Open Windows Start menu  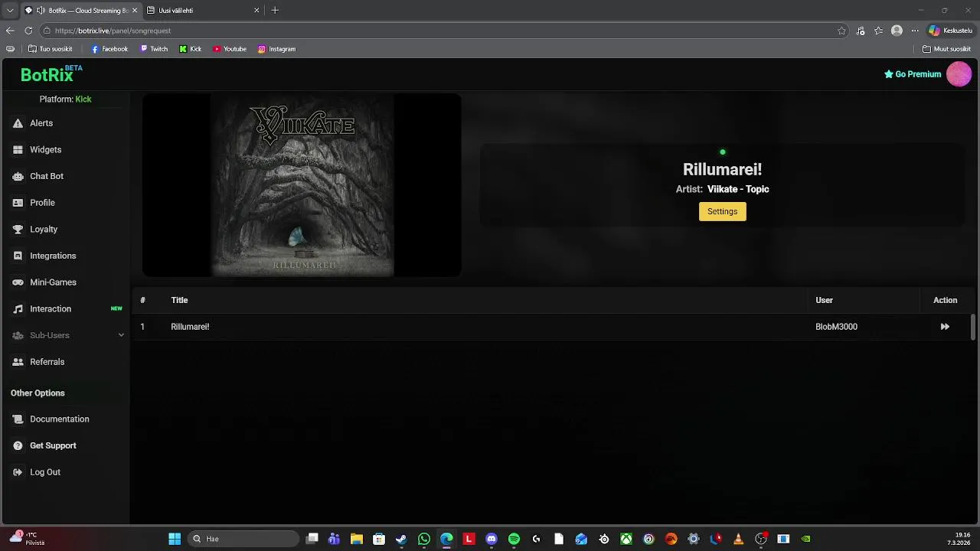175,539
